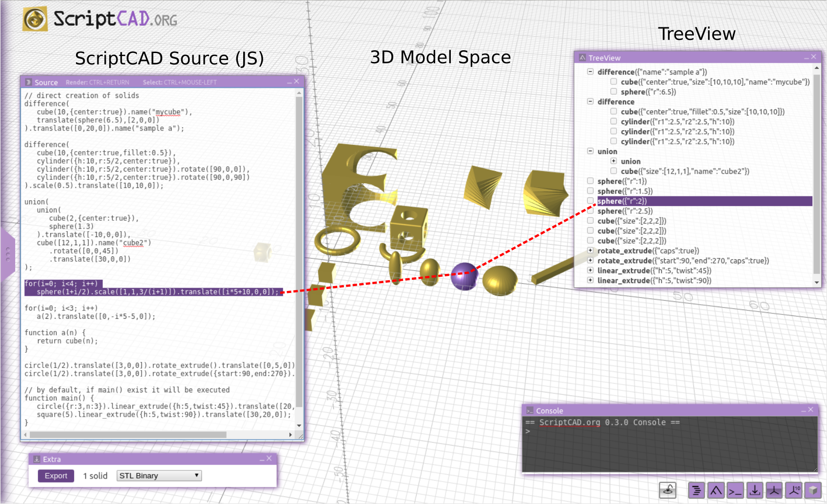Click the Source panel scroll-right arrow
Screen dimensions: 827x504
290,435
